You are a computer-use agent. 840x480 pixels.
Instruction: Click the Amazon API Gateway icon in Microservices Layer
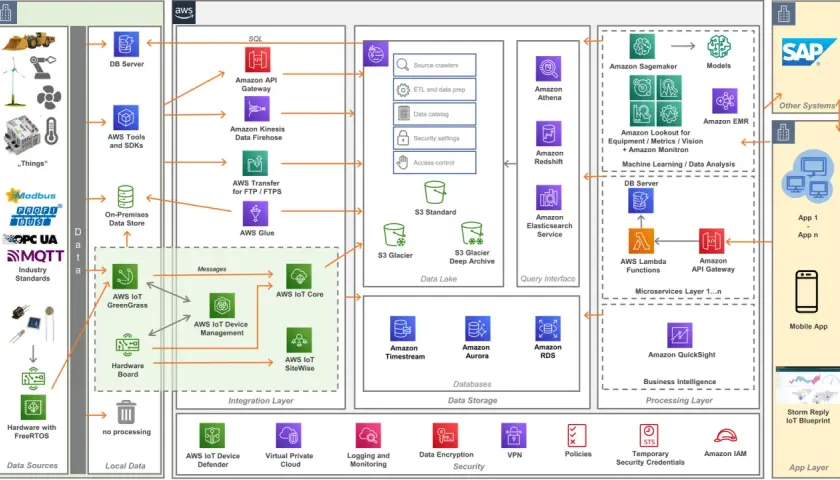[x=711, y=241]
